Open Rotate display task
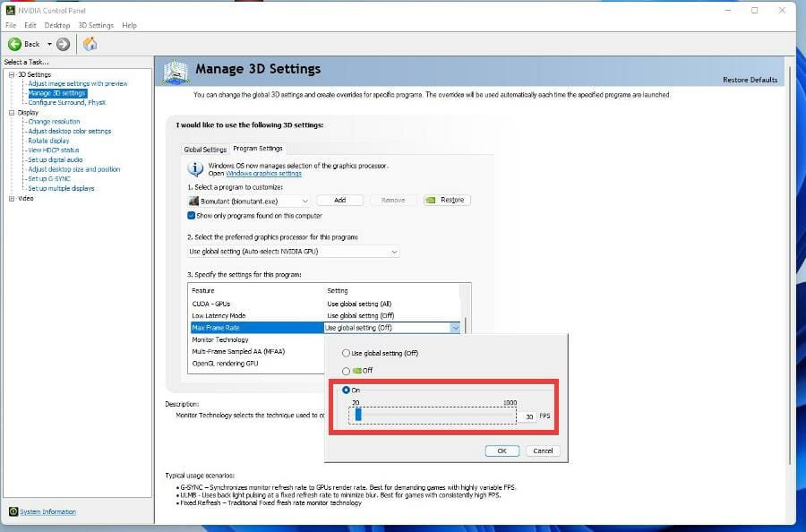The image size is (806, 532). pos(48,141)
